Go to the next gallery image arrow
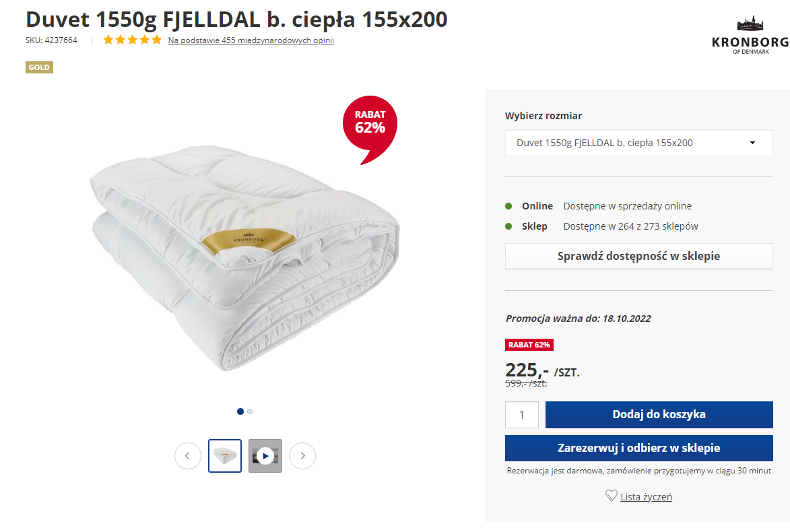 [x=302, y=456]
